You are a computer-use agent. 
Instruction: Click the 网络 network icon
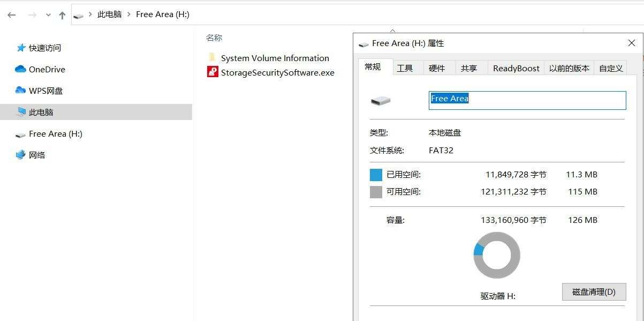click(20, 155)
